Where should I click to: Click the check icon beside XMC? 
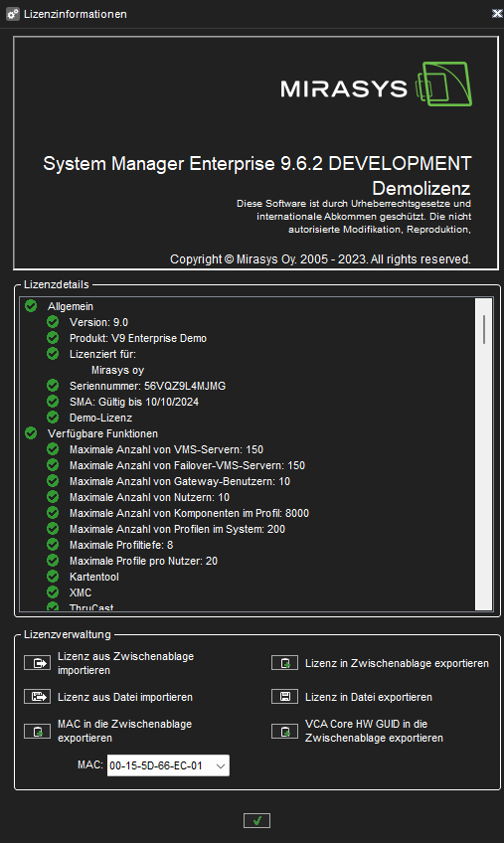click(53, 592)
